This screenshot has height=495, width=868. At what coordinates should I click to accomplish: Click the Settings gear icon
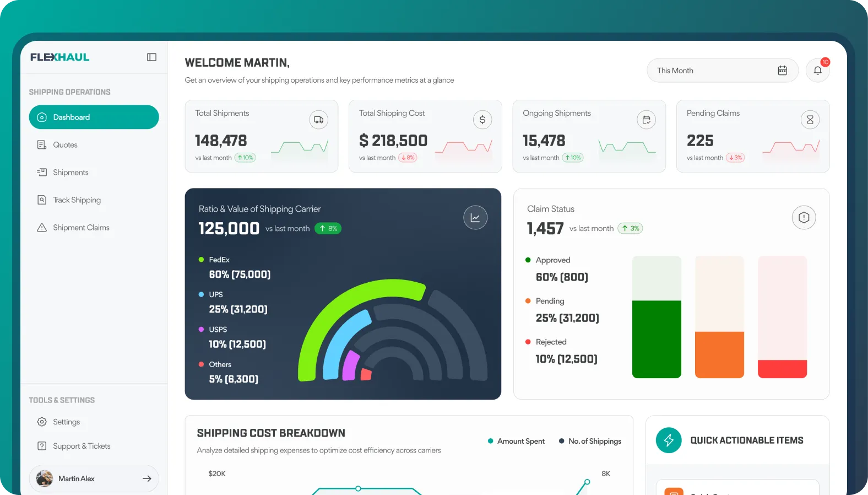click(42, 422)
